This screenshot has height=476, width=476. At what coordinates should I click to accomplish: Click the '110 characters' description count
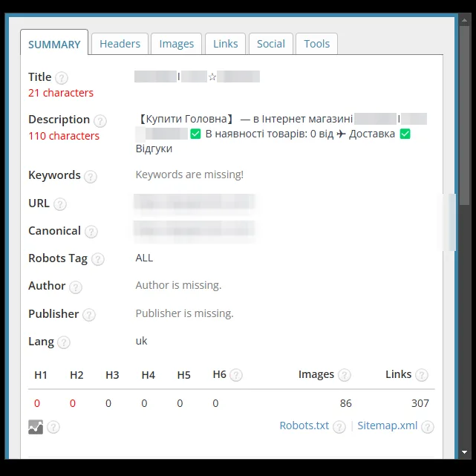tap(64, 136)
